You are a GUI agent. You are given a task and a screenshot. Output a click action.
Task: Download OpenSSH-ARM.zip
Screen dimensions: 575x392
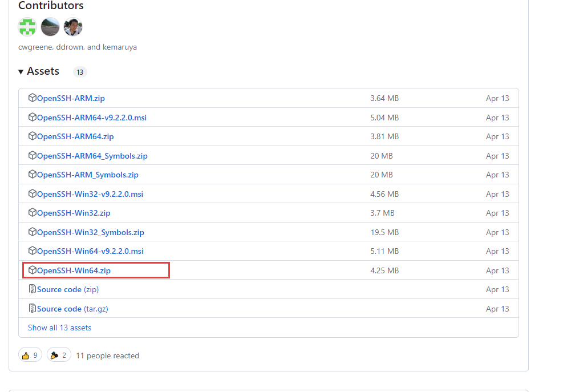[x=71, y=98]
